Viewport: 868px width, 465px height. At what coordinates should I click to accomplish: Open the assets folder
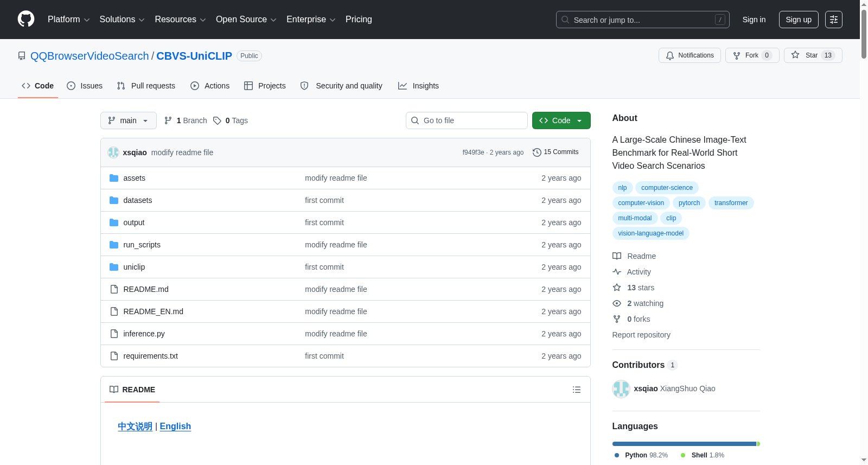[x=134, y=178]
